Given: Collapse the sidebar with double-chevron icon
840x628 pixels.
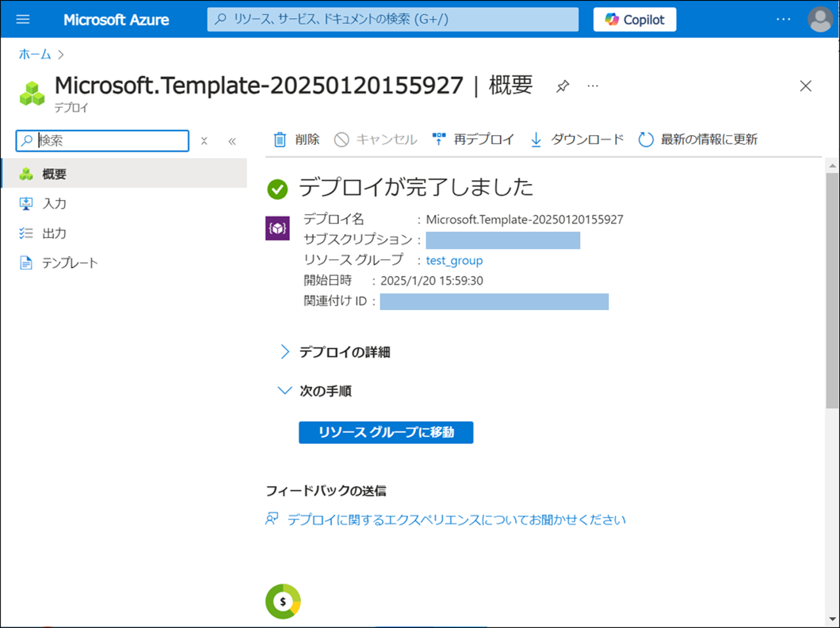Looking at the screenshot, I should (x=232, y=141).
